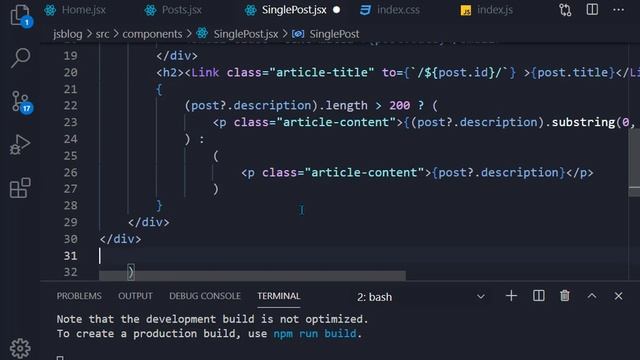Open the OUTPUT panel tab
Screen dimensions: 640x360
pos(135,296)
